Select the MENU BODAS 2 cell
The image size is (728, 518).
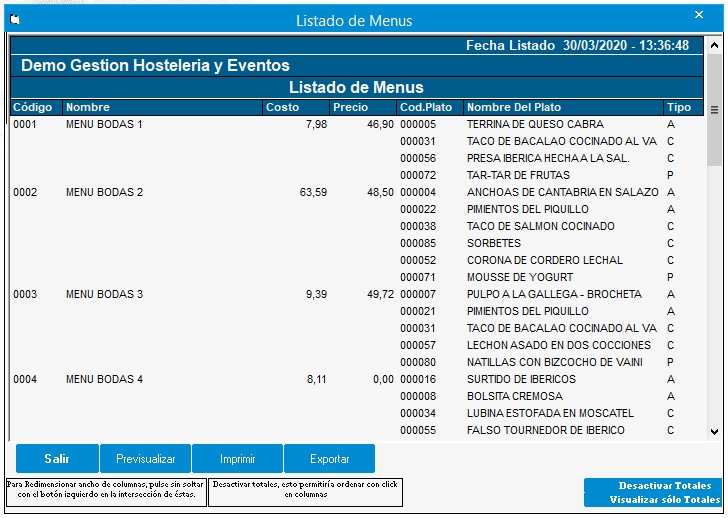click(x=104, y=192)
